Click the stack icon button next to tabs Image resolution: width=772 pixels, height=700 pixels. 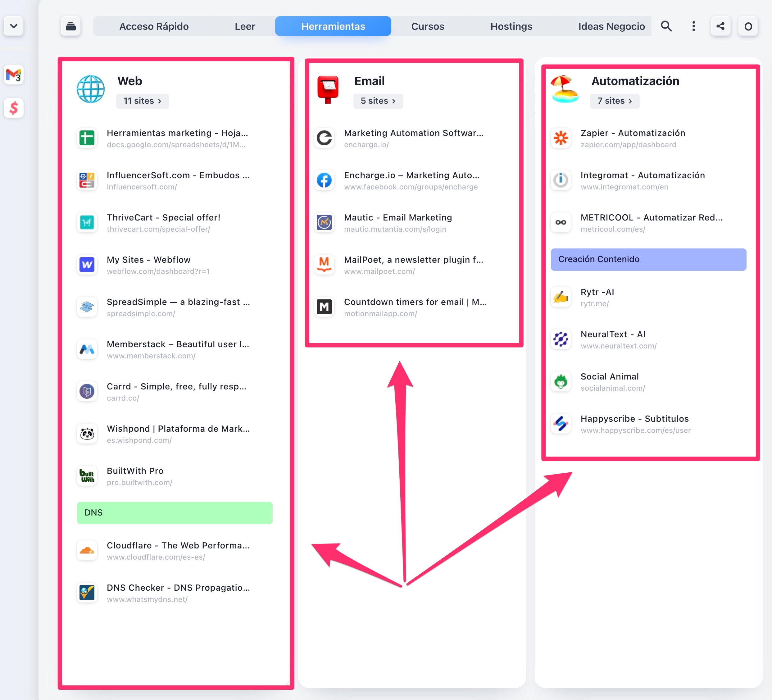click(x=70, y=26)
